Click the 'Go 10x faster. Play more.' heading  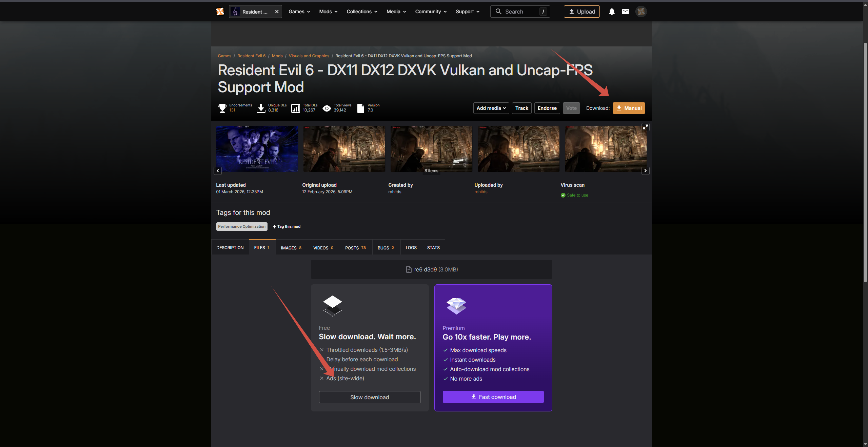coord(487,337)
